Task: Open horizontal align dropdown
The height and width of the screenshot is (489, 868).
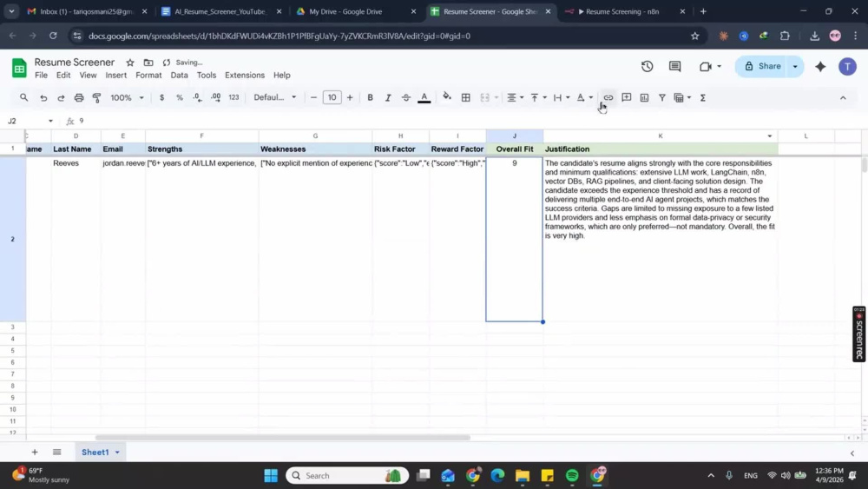Action: click(x=516, y=97)
